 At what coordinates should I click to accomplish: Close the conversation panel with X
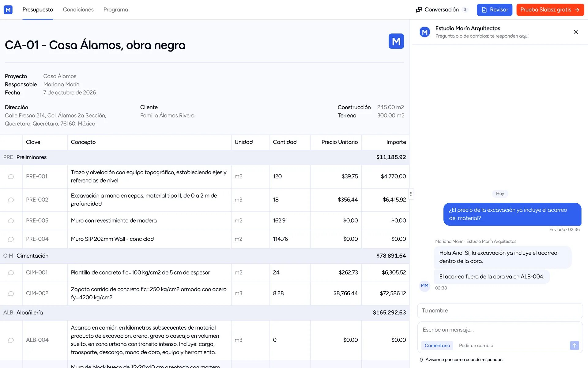(x=575, y=32)
